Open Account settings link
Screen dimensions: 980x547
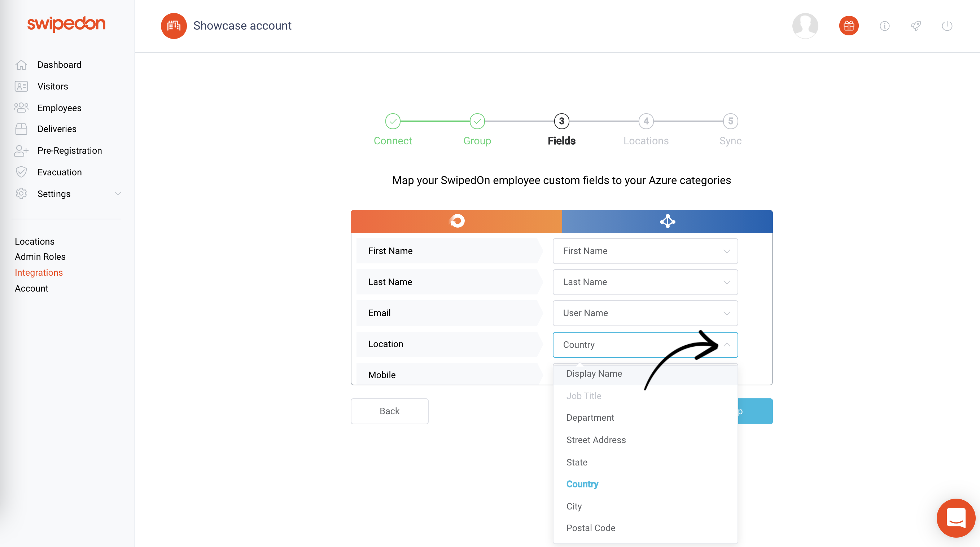point(32,288)
